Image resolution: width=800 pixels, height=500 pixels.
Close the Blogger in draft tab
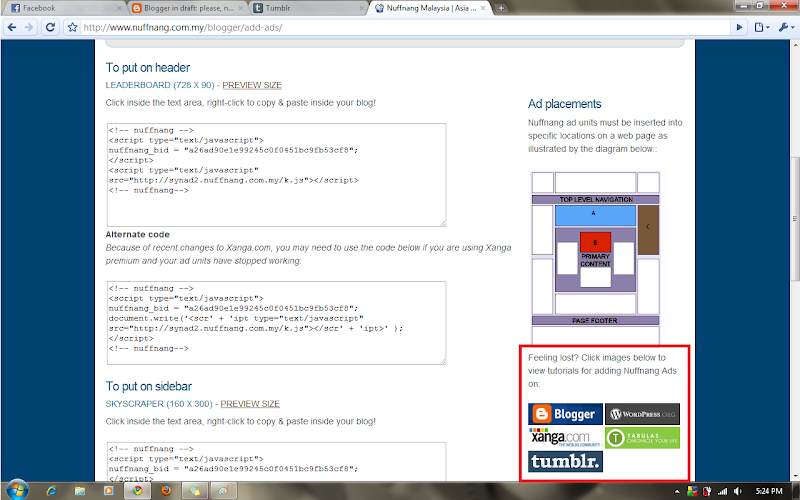point(240,8)
